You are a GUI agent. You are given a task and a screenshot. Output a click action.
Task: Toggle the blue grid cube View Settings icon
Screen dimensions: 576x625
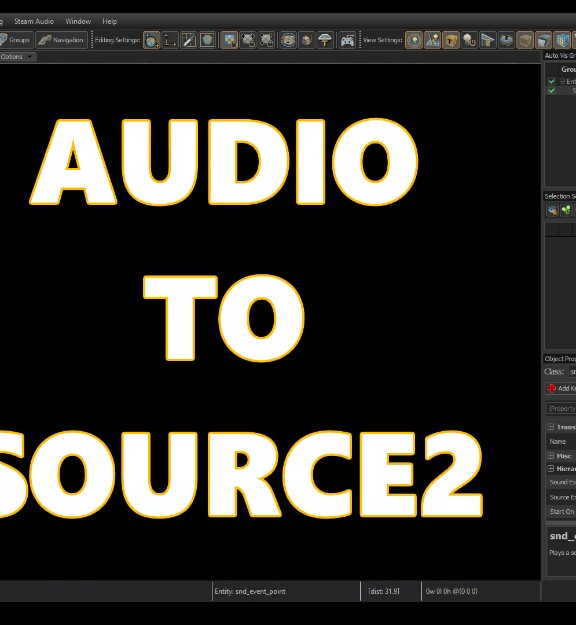point(562,40)
